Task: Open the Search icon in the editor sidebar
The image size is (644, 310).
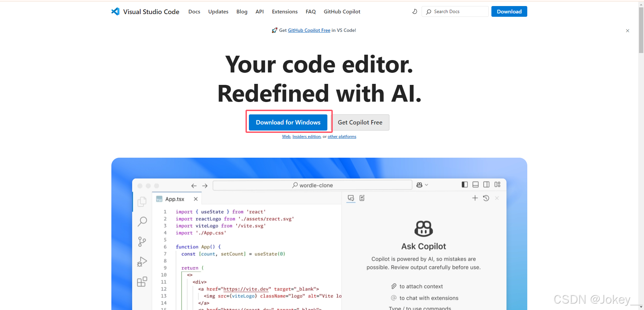Action: [142, 221]
